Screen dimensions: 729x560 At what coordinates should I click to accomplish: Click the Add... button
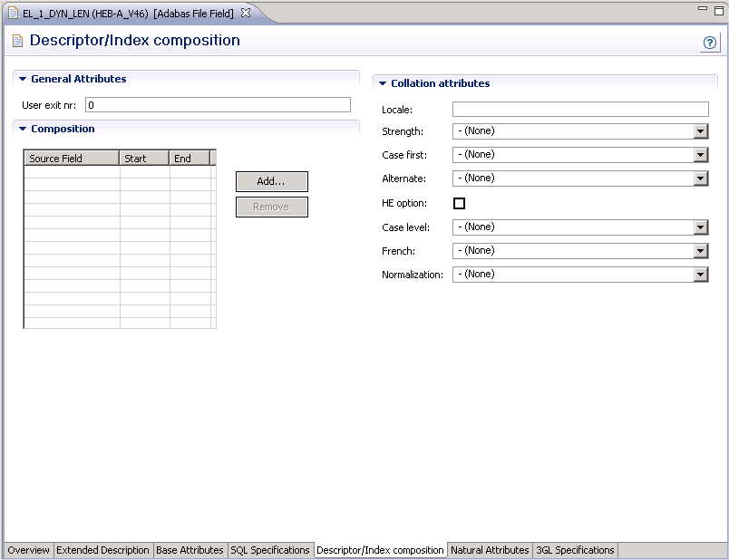(x=271, y=181)
